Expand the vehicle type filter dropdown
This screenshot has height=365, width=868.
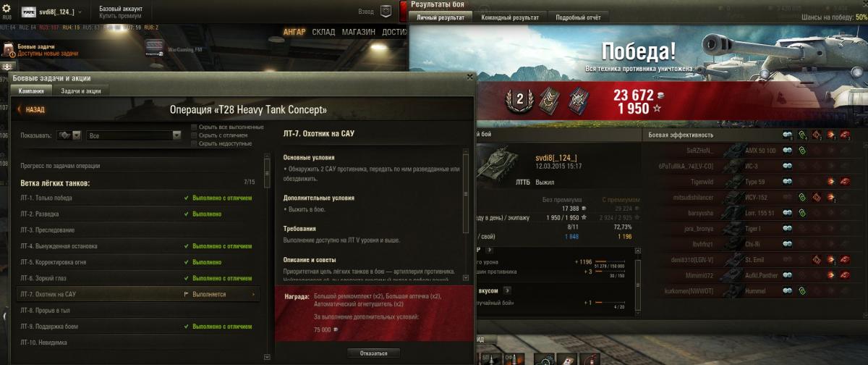tap(69, 135)
